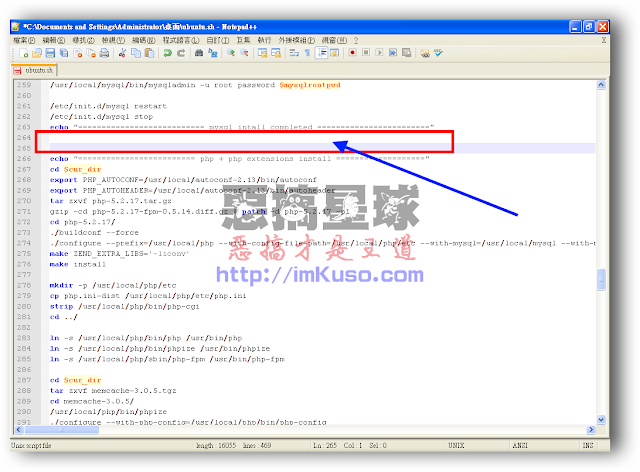Open the 檔案(F) menu
The height and width of the screenshot is (472, 640).
pyautogui.click(x=24, y=40)
